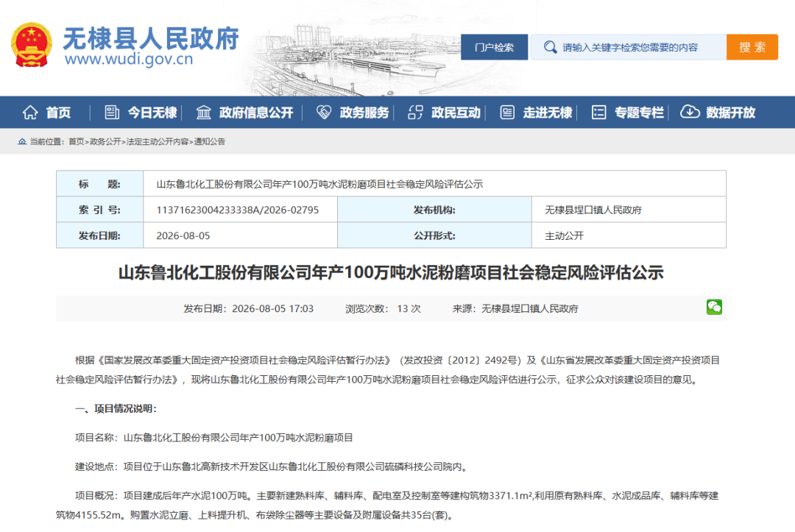The width and height of the screenshot is (795, 532).
Task: Click the large bold article headline
Action: click(x=391, y=272)
